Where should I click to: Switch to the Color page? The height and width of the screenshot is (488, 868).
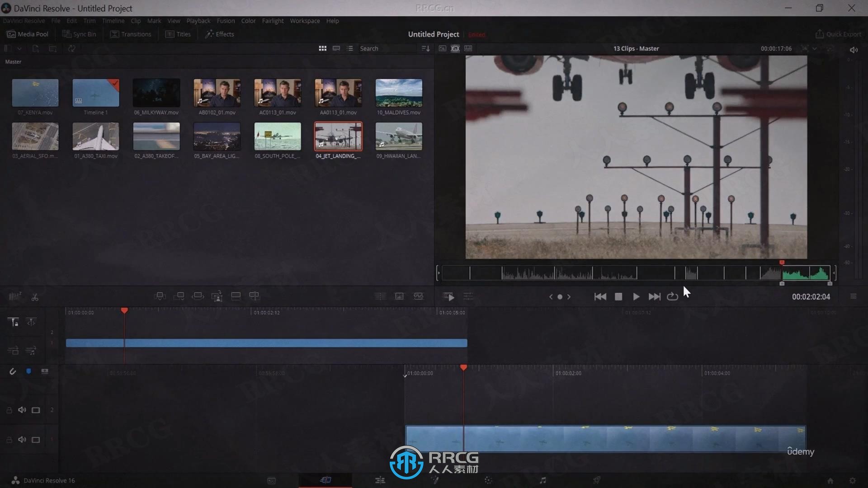coord(488,480)
